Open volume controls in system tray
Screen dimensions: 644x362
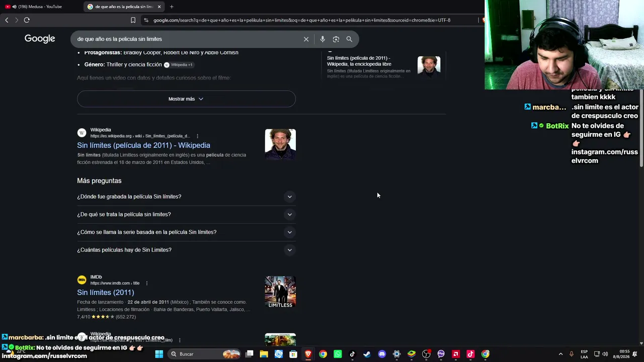tap(605, 354)
